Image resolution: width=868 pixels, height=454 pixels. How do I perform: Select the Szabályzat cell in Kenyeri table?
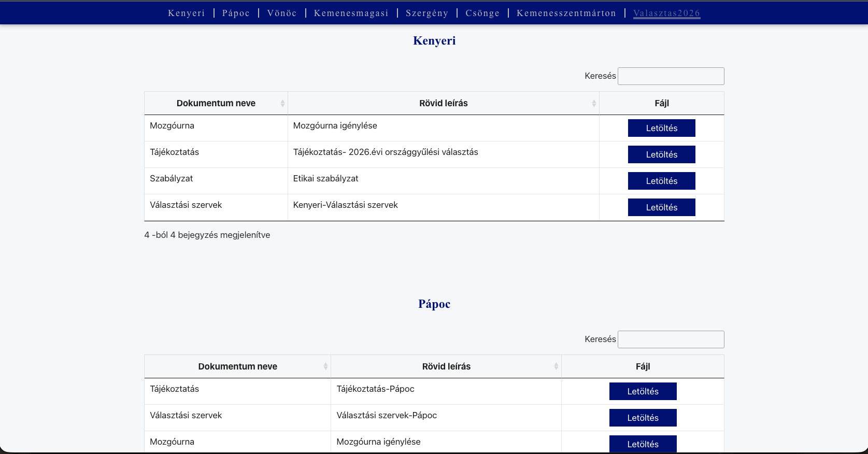(x=216, y=181)
